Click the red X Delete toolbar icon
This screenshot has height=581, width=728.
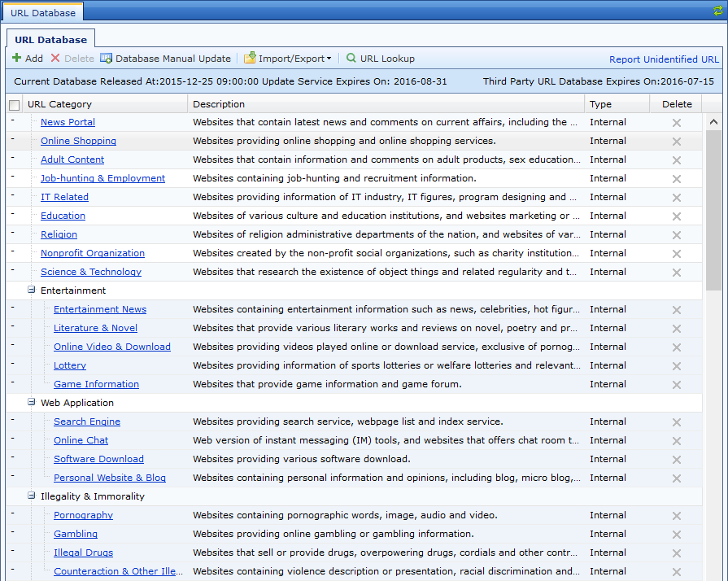[55, 58]
